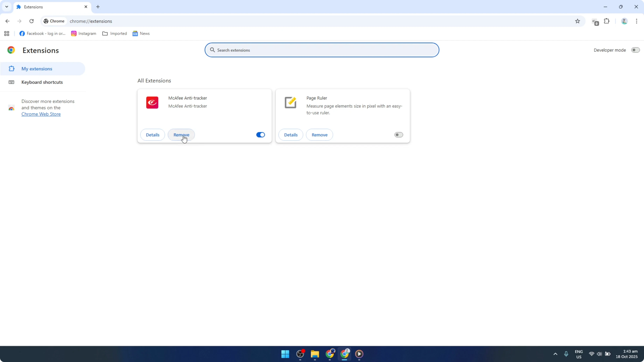Open the Chrome three-dot menu
Image resolution: width=644 pixels, height=362 pixels.
tap(636, 21)
